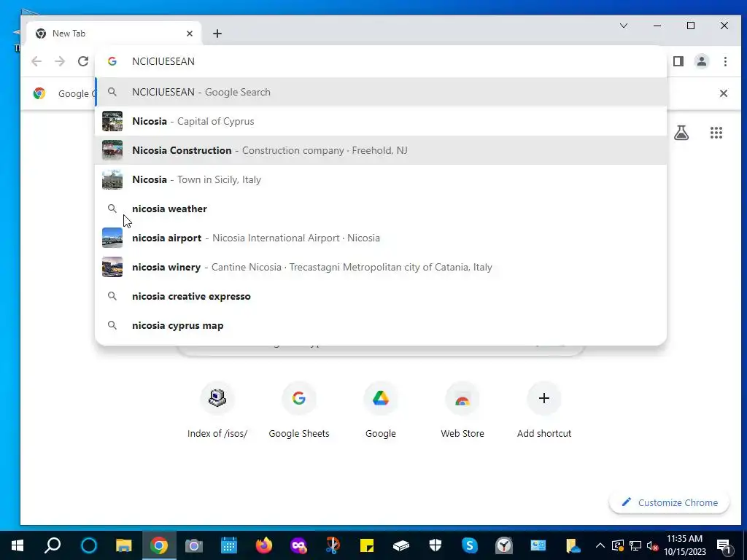Open the notification center icon
Screen dimensions: 747x560
click(x=724, y=545)
